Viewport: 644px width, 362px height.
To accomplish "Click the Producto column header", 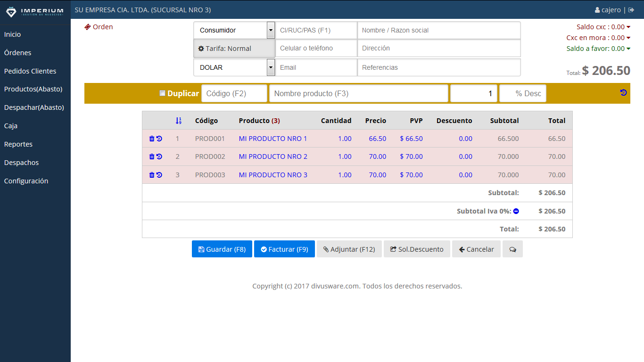I will tap(259, 121).
